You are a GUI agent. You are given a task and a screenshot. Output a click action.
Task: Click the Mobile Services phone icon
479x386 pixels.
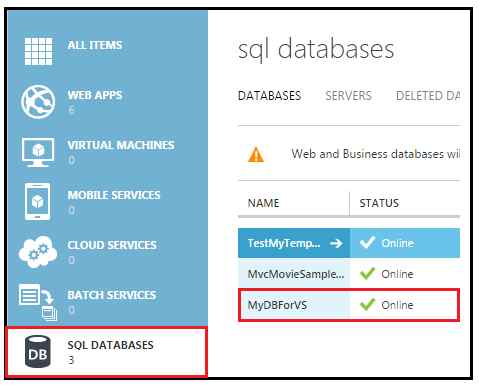38,201
